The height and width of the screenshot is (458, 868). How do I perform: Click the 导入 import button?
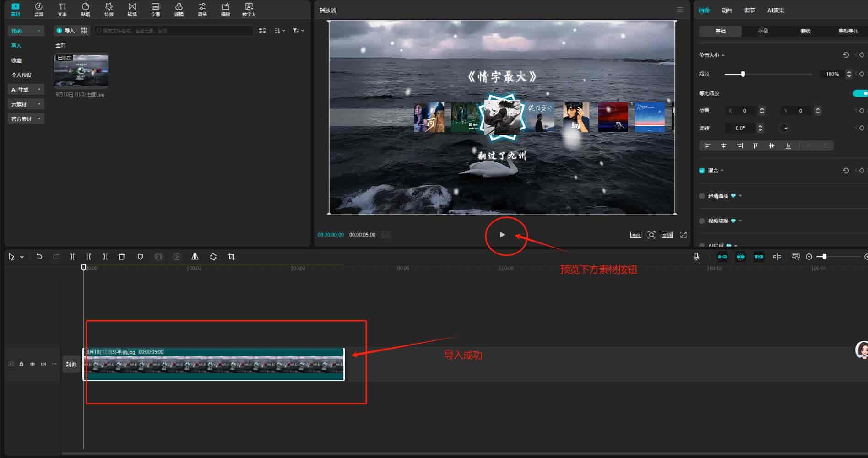point(65,31)
